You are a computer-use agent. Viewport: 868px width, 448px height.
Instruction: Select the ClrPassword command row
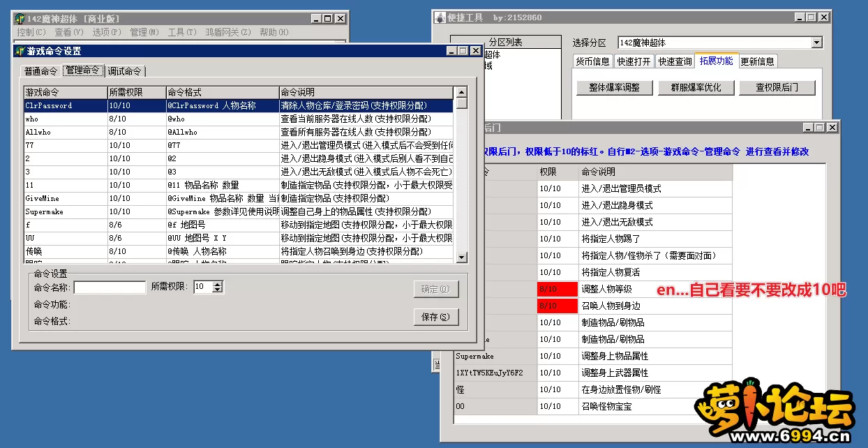tap(239, 105)
